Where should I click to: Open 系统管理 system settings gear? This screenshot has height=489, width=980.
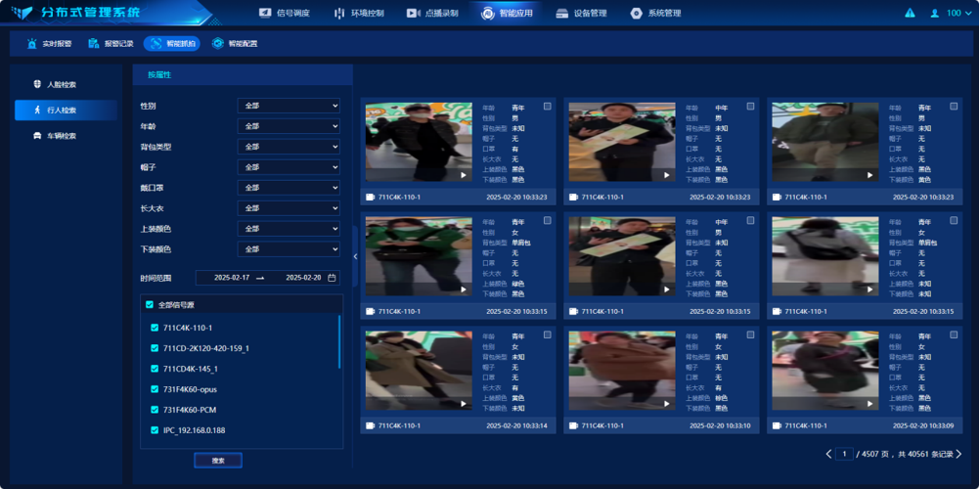637,14
